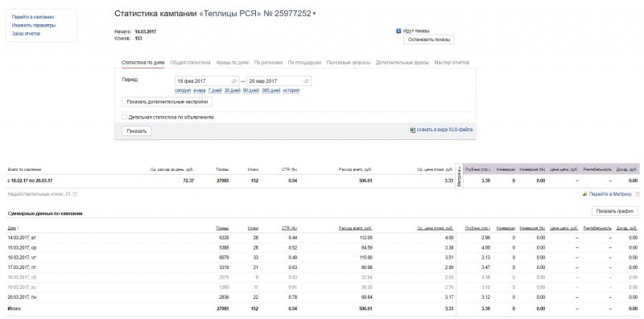Click start date field 18 фев 2017

pos(207,81)
